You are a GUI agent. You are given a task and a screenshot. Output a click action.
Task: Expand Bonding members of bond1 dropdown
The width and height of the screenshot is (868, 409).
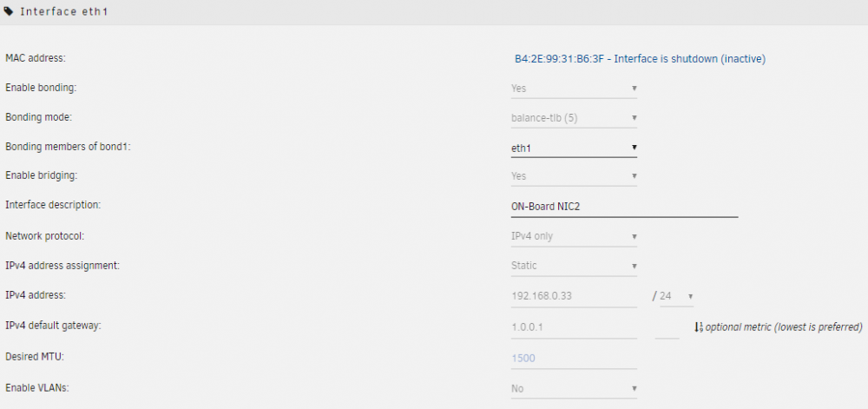574,148
